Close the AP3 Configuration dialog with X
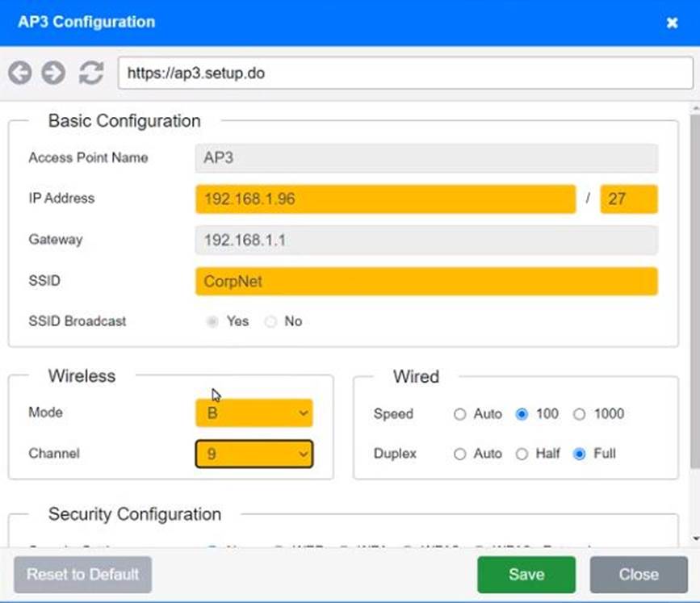 point(672,23)
